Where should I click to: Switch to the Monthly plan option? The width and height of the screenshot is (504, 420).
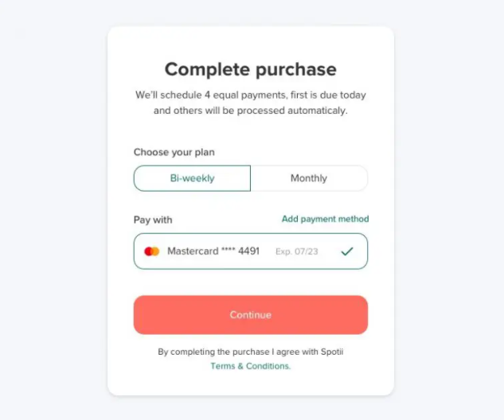(x=309, y=178)
